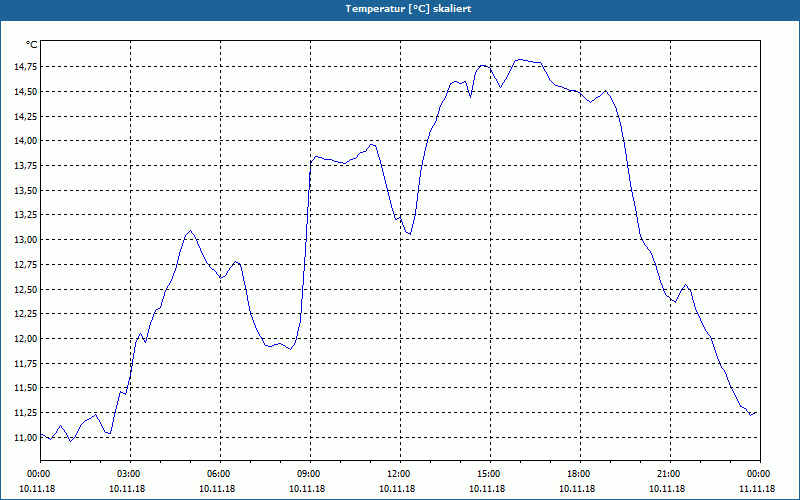Click the 11.11.18 date label

pos(757,489)
